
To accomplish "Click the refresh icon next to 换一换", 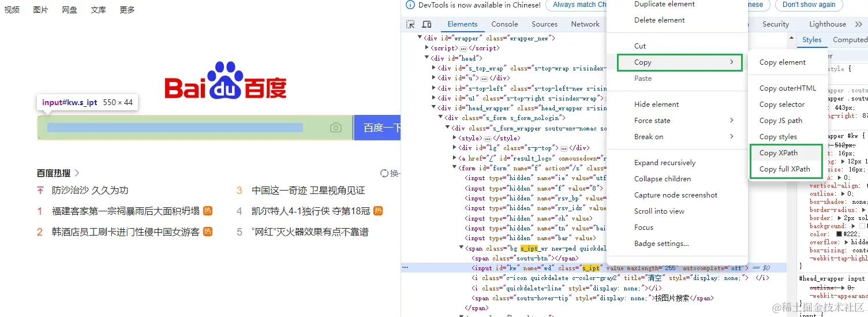I will [x=384, y=173].
